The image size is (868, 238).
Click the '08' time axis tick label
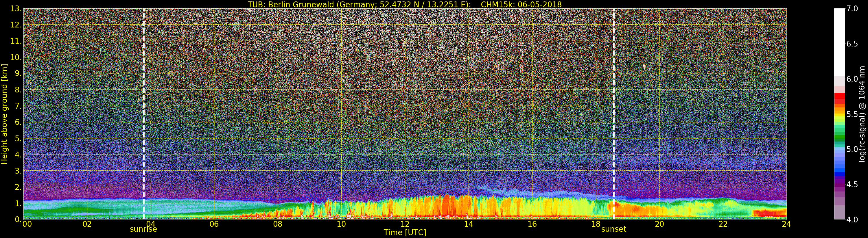pyautogui.click(x=278, y=224)
